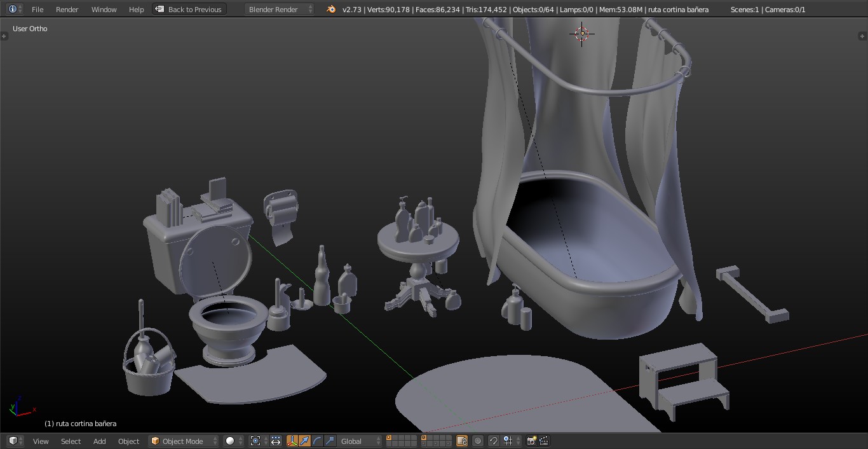
Task: Click the first scene layer button
Action: [389, 438]
